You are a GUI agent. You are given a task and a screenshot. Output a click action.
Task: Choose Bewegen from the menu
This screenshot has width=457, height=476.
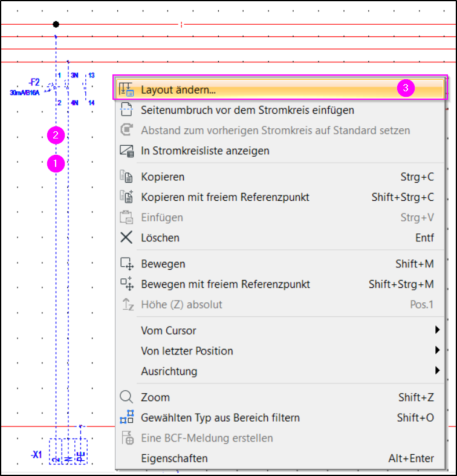pyautogui.click(x=280, y=264)
